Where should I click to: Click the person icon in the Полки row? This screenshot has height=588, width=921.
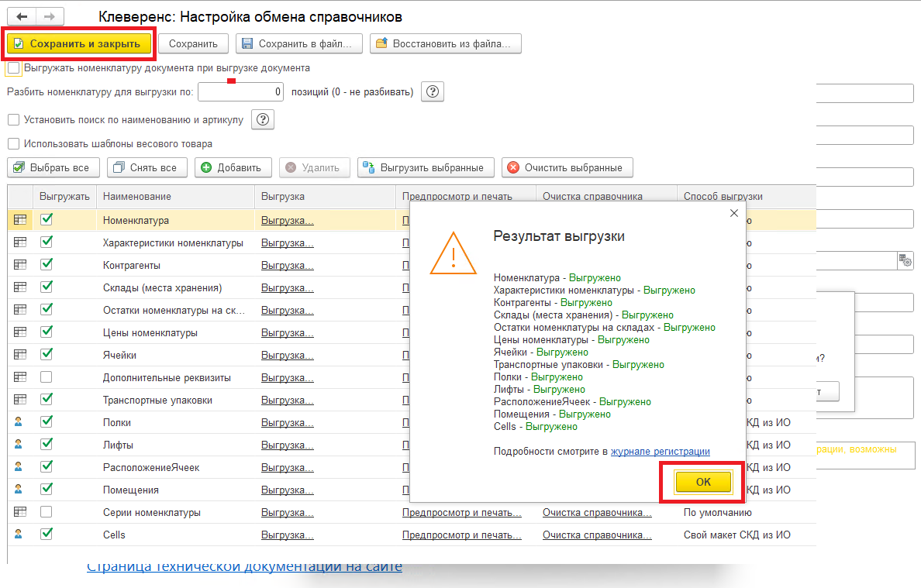20,422
